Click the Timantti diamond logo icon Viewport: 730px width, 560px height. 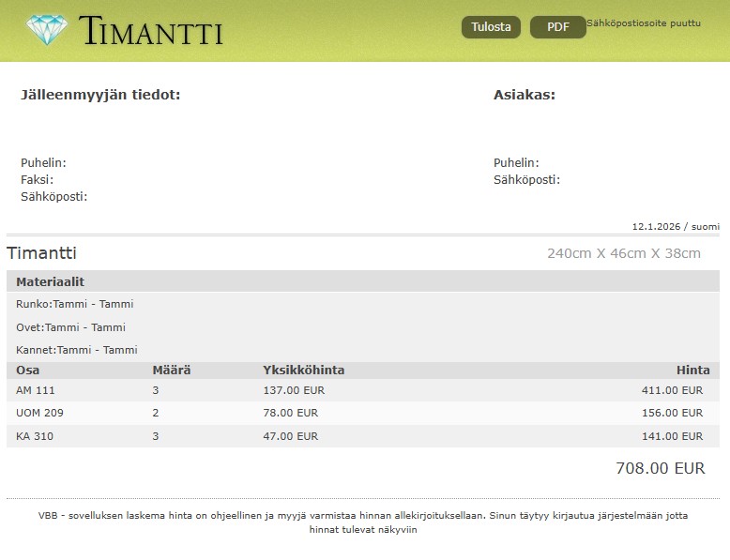[48, 30]
